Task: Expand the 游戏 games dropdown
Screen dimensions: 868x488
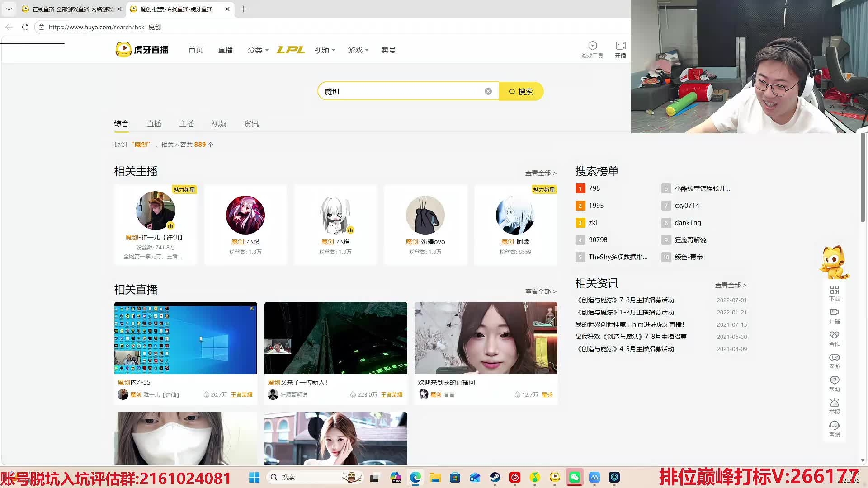Action: coord(358,50)
